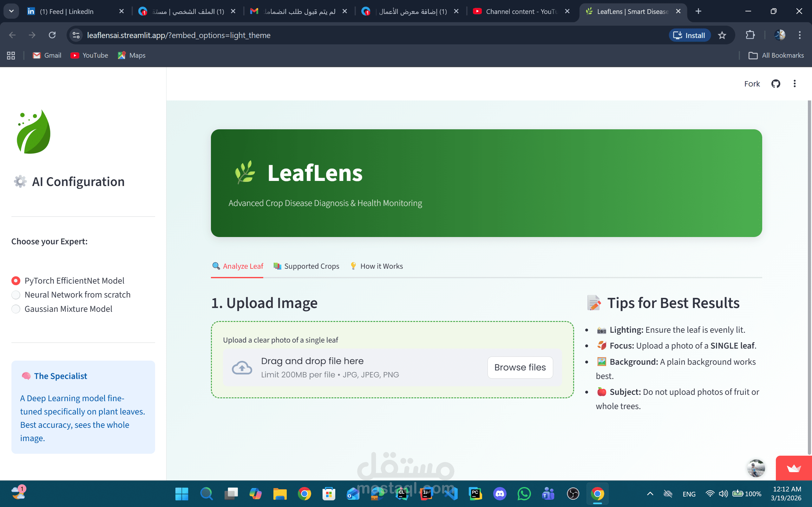View site information icon in address bar
812x507 pixels.
click(x=76, y=35)
